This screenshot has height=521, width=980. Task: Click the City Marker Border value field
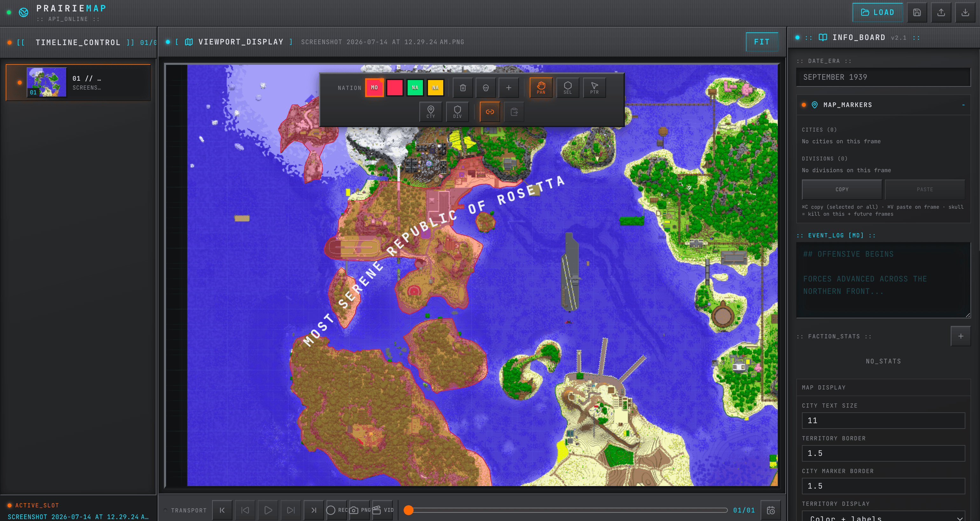883,486
